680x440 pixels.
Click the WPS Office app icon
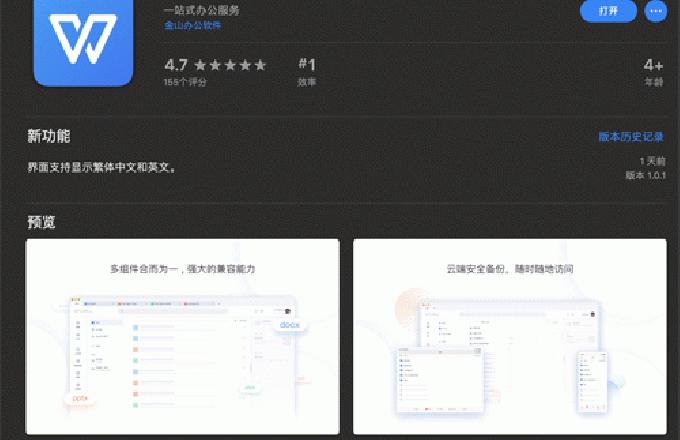pyautogui.click(x=84, y=40)
